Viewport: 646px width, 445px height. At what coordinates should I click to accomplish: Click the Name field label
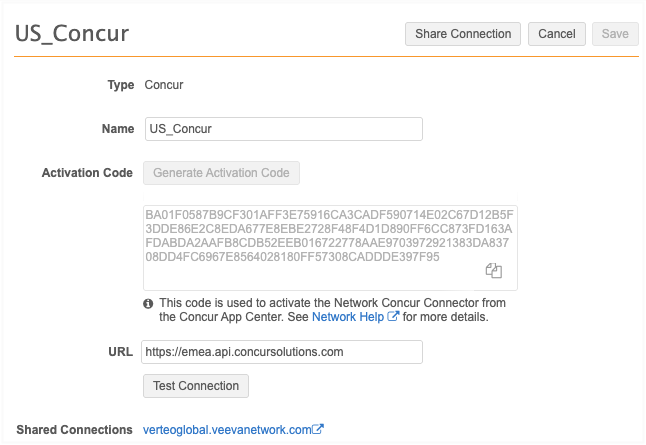117,129
